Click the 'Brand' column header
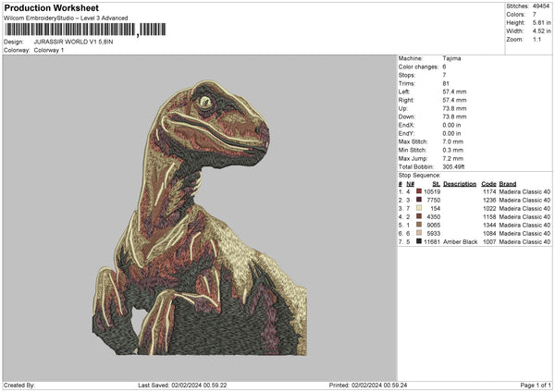The width and height of the screenshot is (555, 392). click(508, 184)
